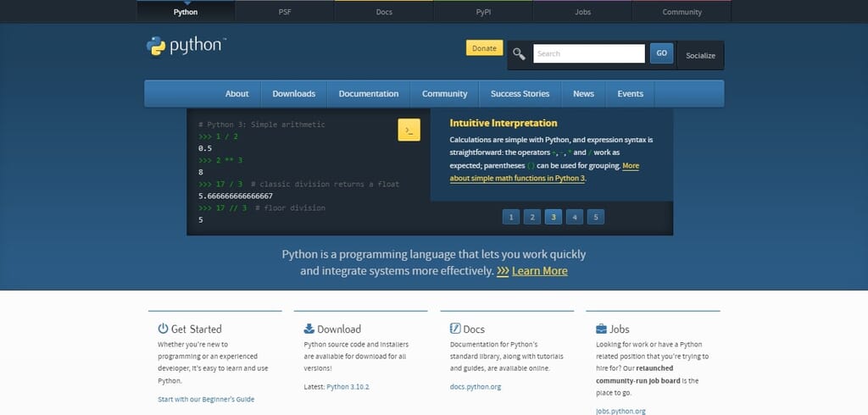Click the '5.666666666666667' output line
Image resolution: width=868 pixels, height=415 pixels.
click(236, 196)
